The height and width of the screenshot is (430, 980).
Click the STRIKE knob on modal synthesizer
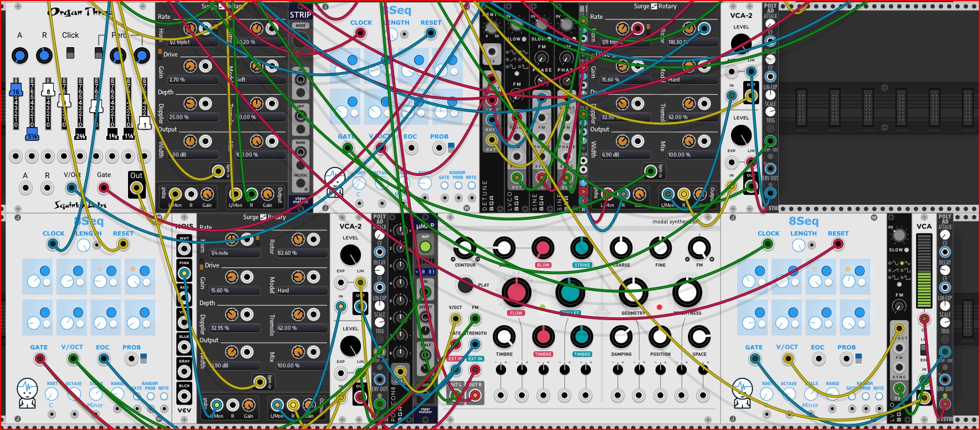581,248
